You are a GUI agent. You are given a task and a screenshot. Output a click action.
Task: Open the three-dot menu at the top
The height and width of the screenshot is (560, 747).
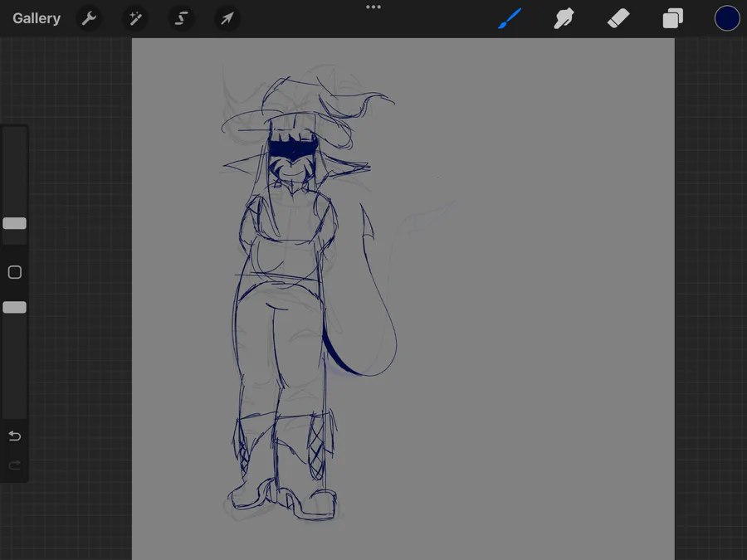[x=373, y=7]
